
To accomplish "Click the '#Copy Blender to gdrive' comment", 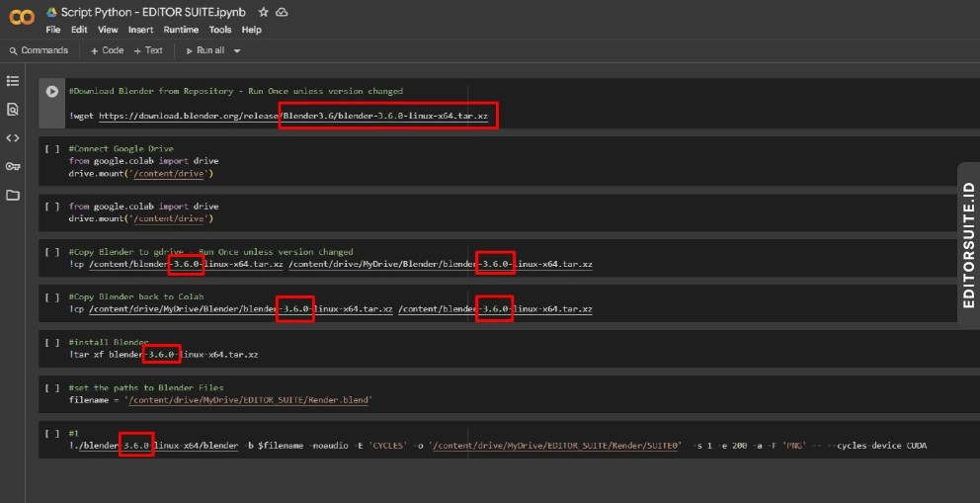I will [x=210, y=252].
